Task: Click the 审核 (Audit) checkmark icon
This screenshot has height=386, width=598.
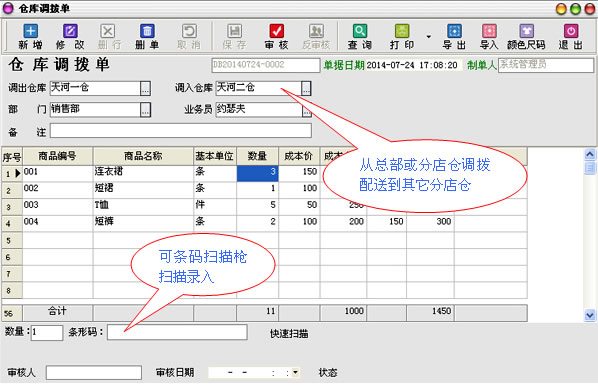Action: coord(276,31)
